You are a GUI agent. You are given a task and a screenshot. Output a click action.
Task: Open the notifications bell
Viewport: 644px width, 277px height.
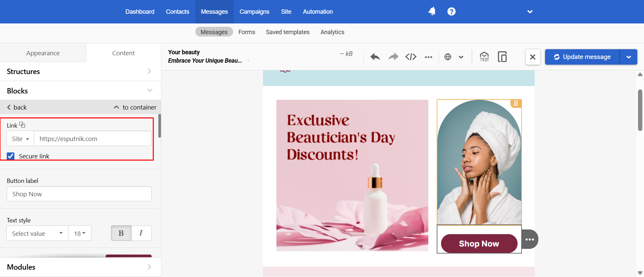coord(432,11)
